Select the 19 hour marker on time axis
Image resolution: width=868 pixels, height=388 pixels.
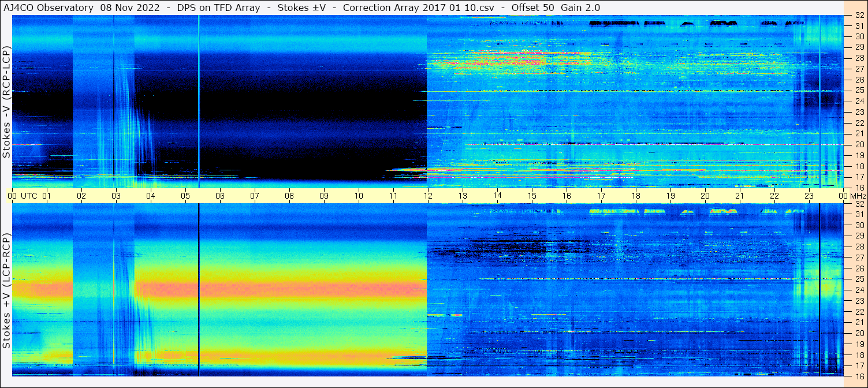tap(670, 196)
